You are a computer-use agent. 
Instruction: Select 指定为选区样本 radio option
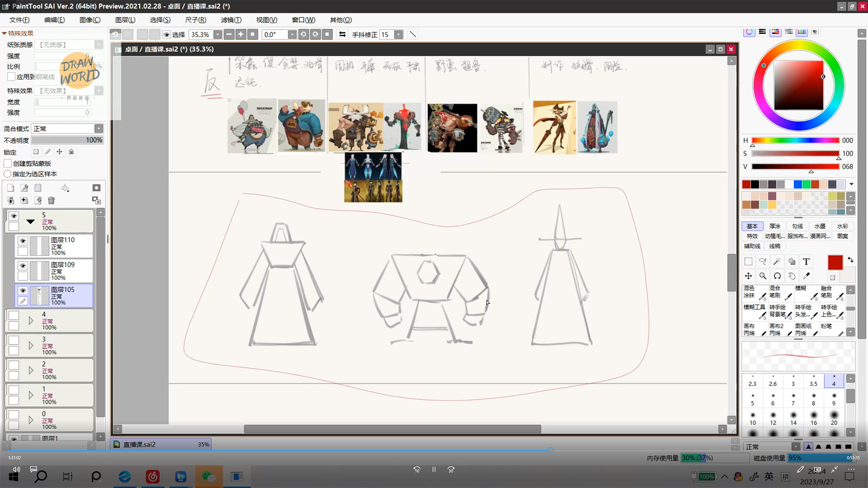[7, 174]
